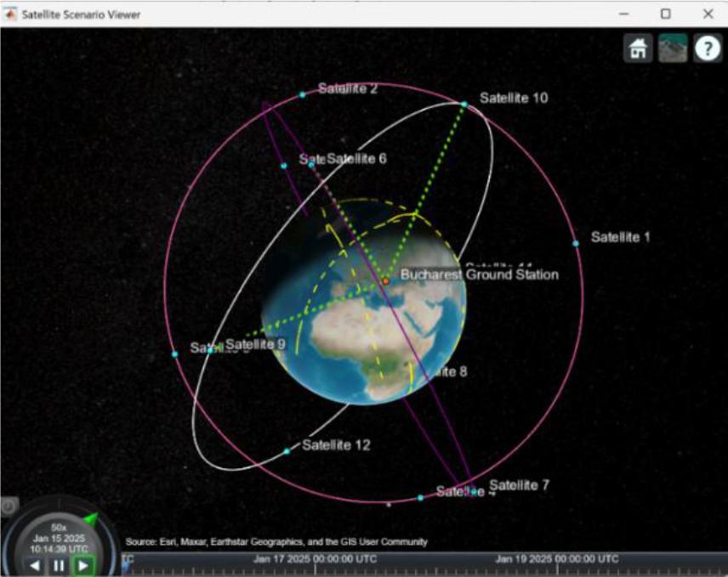The height and width of the screenshot is (577, 728).
Task: Click the Satellite 1 marker dot
Action: click(x=576, y=244)
